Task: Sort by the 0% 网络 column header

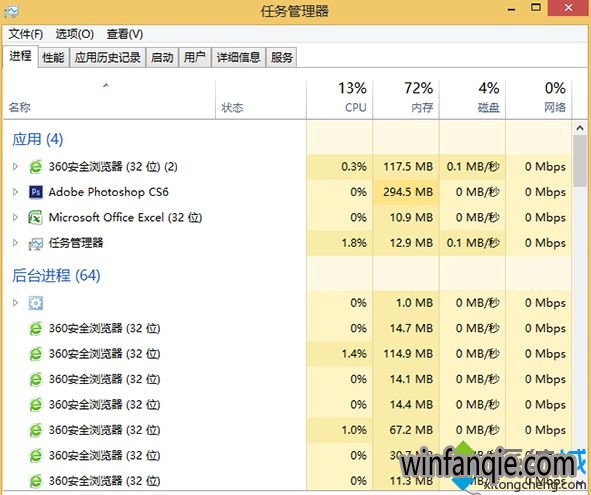Action: tap(539, 100)
